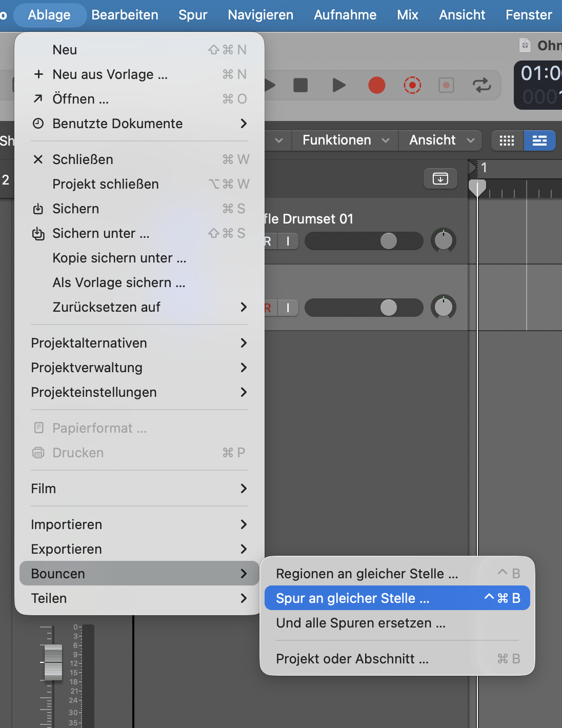The height and width of the screenshot is (728, 562).
Task: Expand the Benutzte Dokumente submenu
Action: click(x=139, y=124)
